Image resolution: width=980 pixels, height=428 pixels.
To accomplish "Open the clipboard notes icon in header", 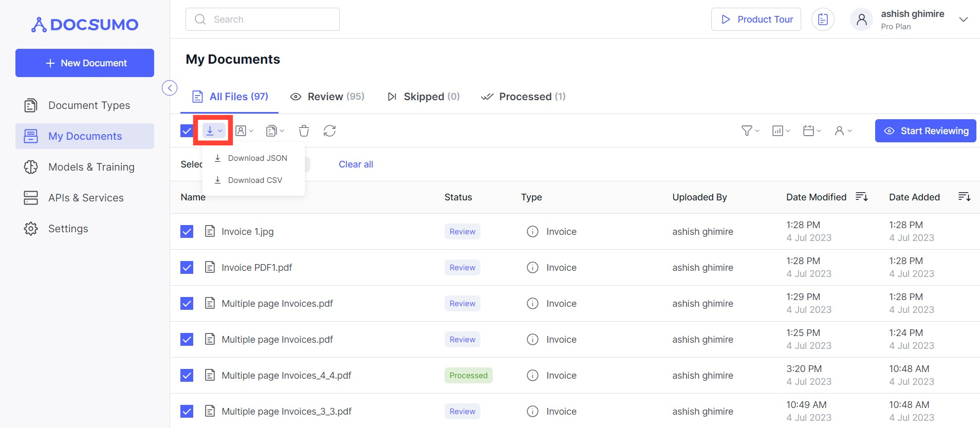I will (822, 20).
